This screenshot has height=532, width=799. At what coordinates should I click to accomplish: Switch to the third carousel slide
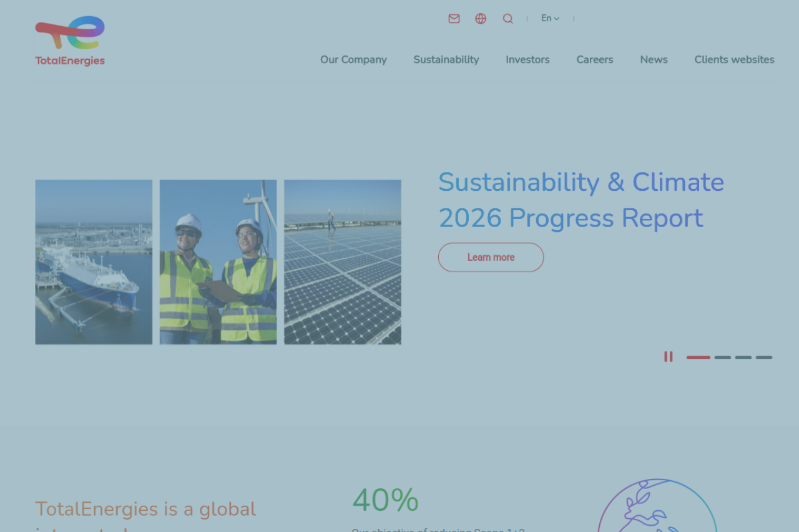[743, 357]
